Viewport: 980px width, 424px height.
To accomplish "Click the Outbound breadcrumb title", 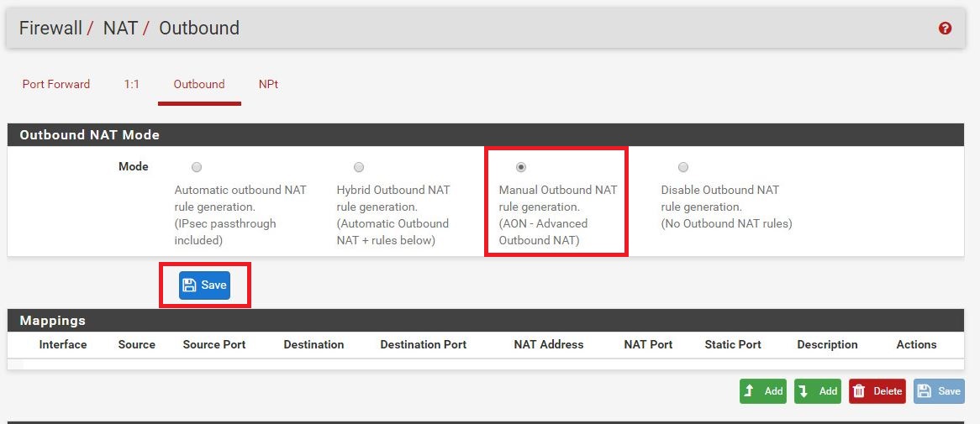I will click(x=198, y=28).
